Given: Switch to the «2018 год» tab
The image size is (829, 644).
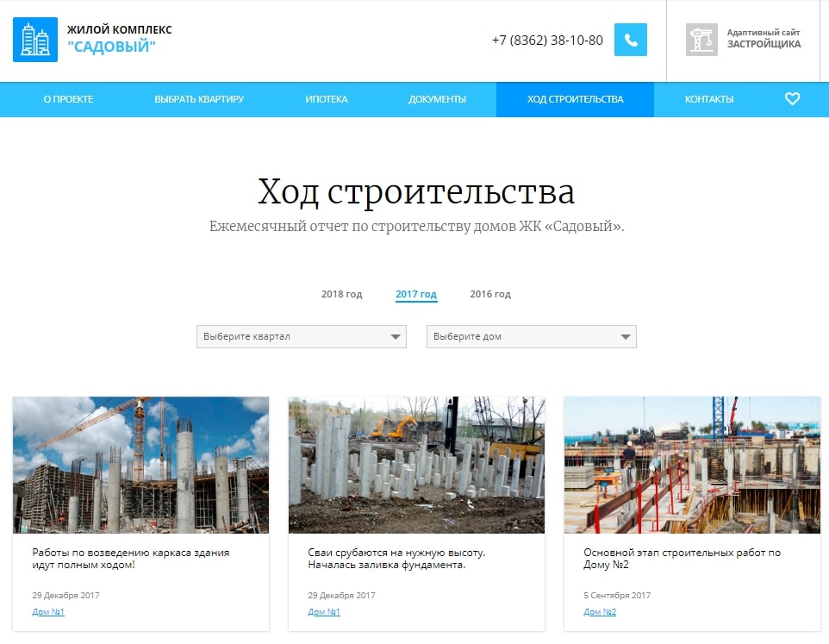Looking at the screenshot, I should [341, 294].
